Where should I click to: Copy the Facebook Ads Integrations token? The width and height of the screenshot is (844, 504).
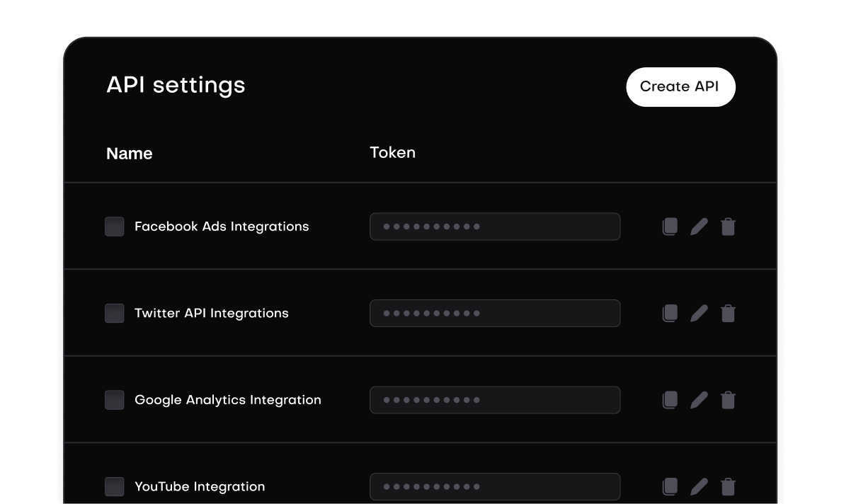669,227
